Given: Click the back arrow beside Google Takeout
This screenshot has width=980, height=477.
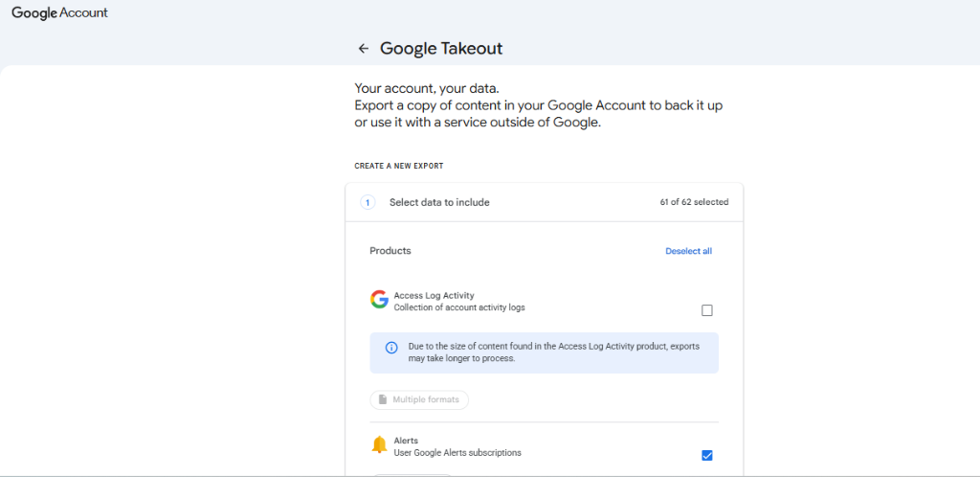Looking at the screenshot, I should point(363,49).
